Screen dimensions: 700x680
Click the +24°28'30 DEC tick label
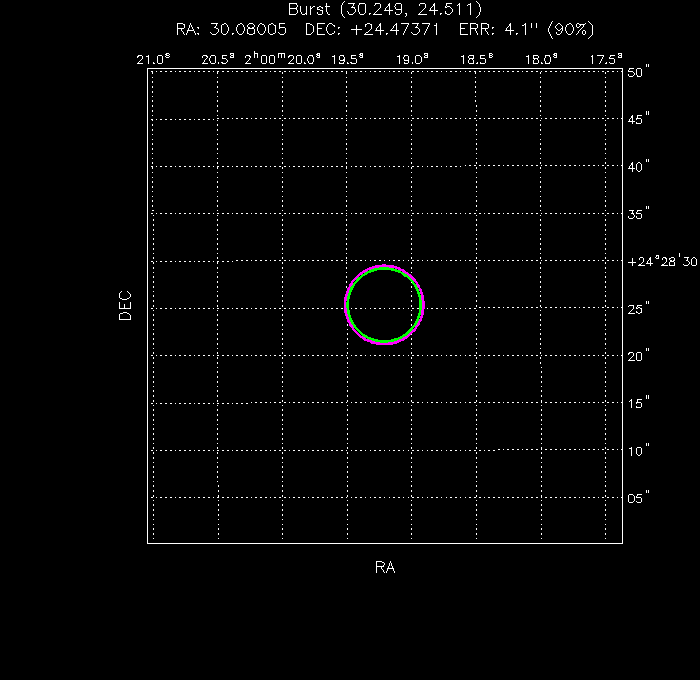(x=662, y=261)
